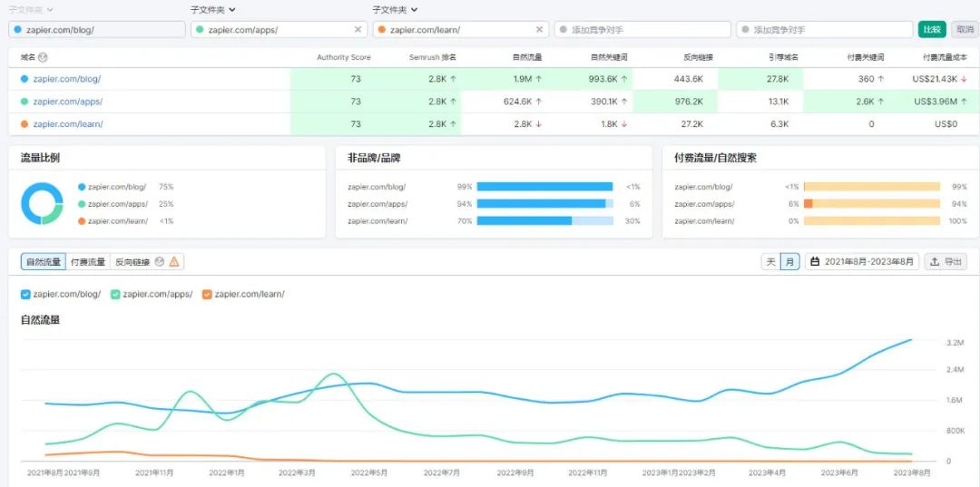Click up arrow beside 1.9M organic traffic
The height and width of the screenshot is (487, 980).
coord(539,79)
